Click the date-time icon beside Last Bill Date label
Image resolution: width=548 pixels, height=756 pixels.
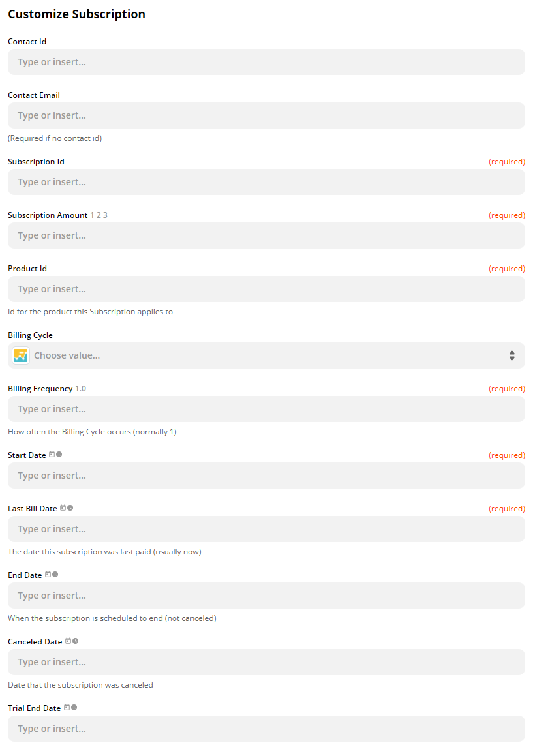tap(67, 508)
